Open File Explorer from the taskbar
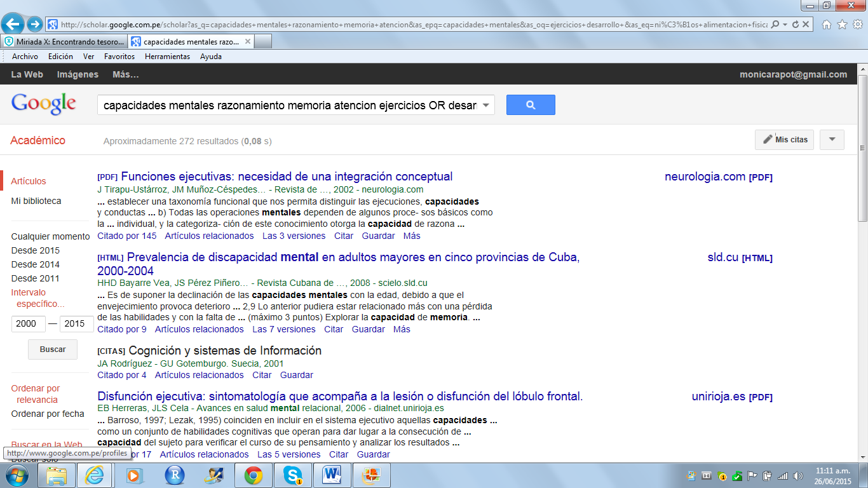This screenshot has height=488, width=868. pyautogui.click(x=57, y=475)
